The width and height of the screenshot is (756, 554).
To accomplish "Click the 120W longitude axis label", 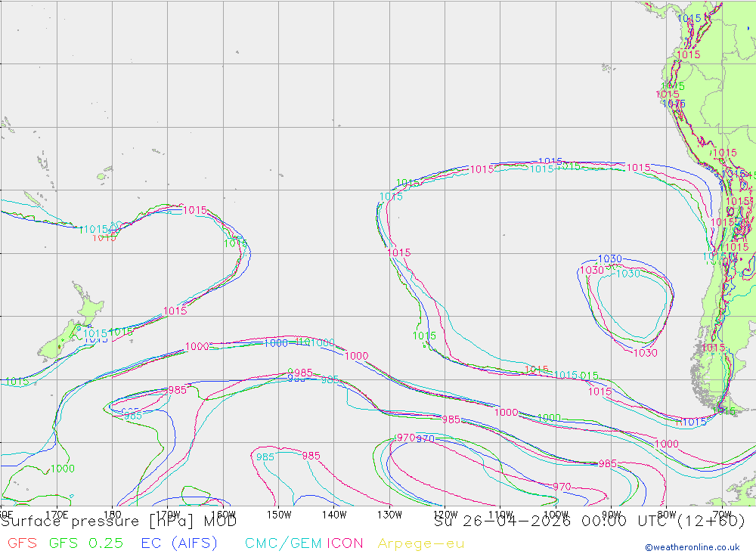I will tap(445, 515).
